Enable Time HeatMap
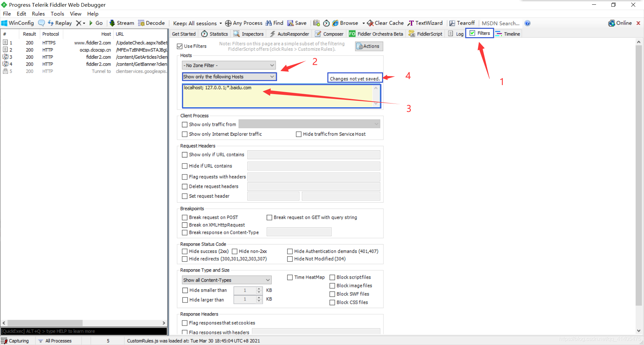The width and height of the screenshot is (644, 345). click(x=290, y=277)
